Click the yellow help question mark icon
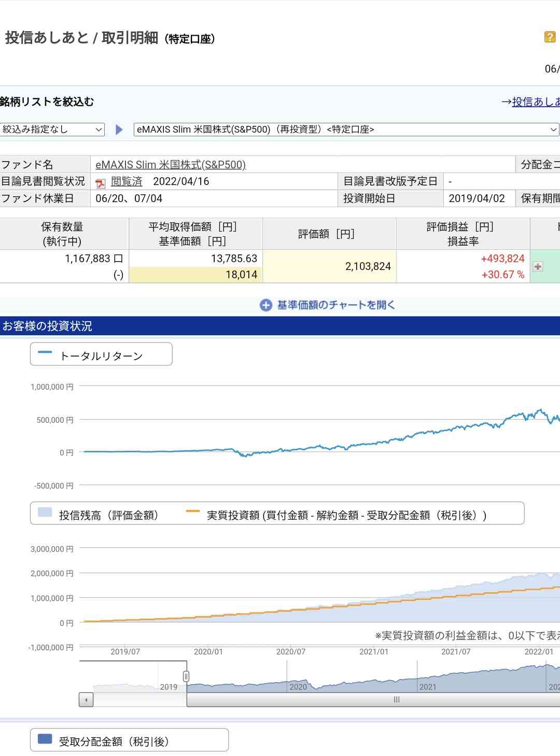Viewport: 560px width, 756px height. click(x=550, y=37)
